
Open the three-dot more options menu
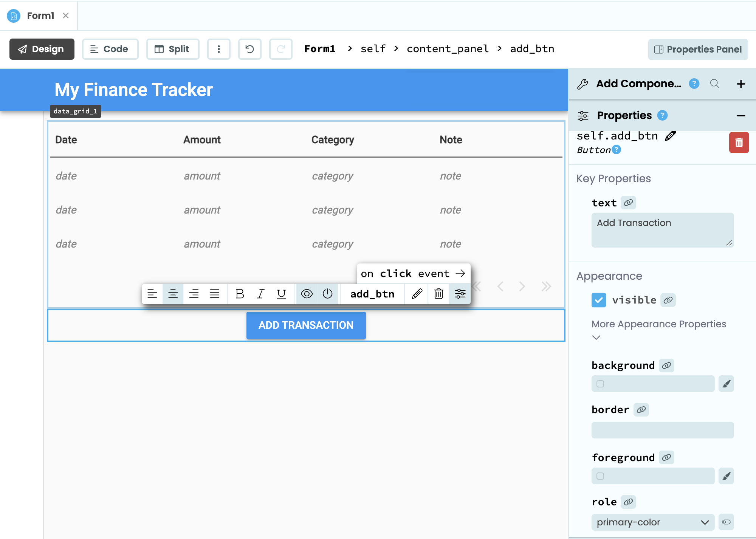tap(218, 49)
